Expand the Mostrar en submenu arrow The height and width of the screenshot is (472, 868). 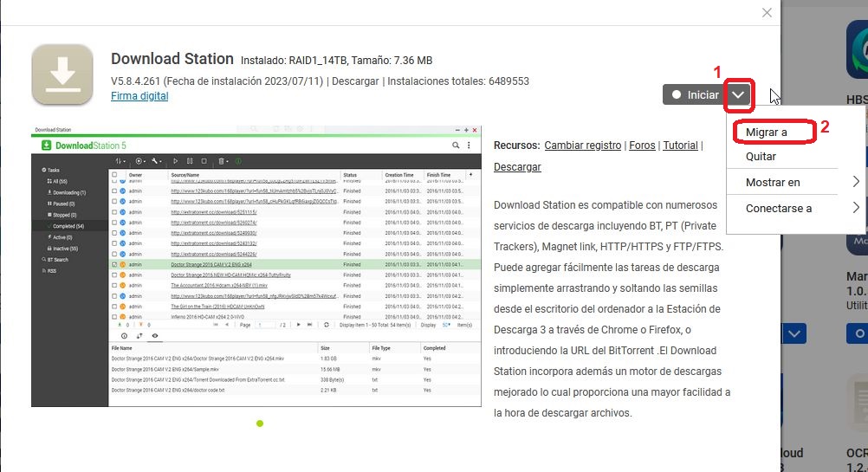[x=856, y=183]
